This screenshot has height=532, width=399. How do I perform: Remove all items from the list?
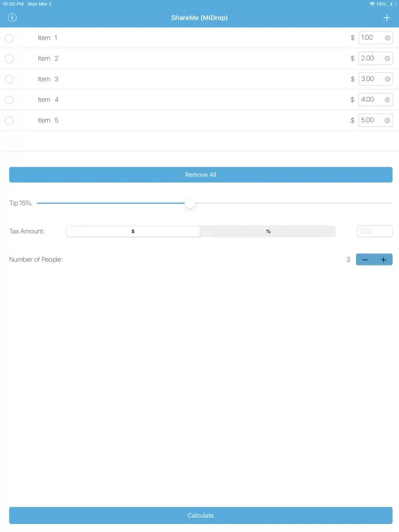[201, 174]
